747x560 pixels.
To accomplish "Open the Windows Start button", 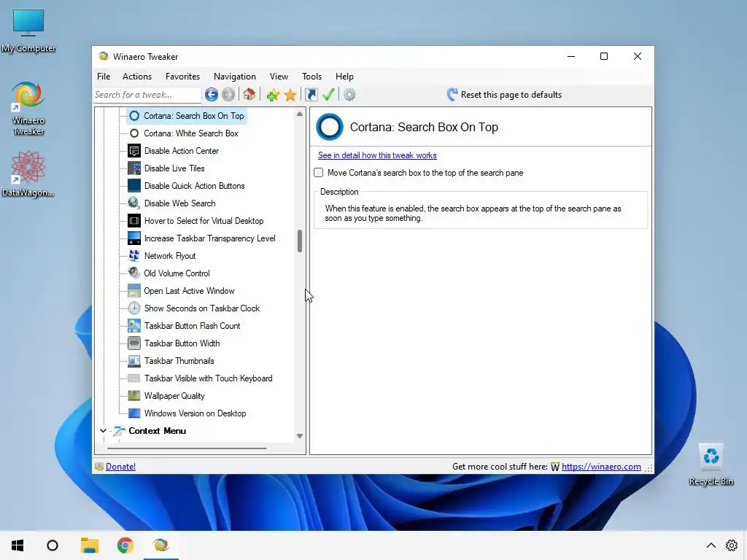I will coord(18,545).
